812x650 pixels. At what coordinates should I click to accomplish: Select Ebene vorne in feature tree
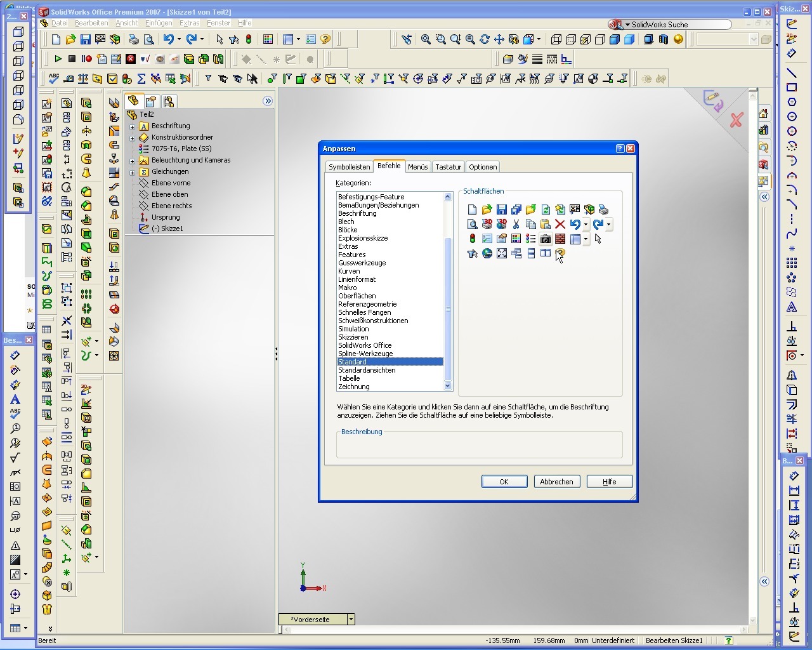(171, 183)
